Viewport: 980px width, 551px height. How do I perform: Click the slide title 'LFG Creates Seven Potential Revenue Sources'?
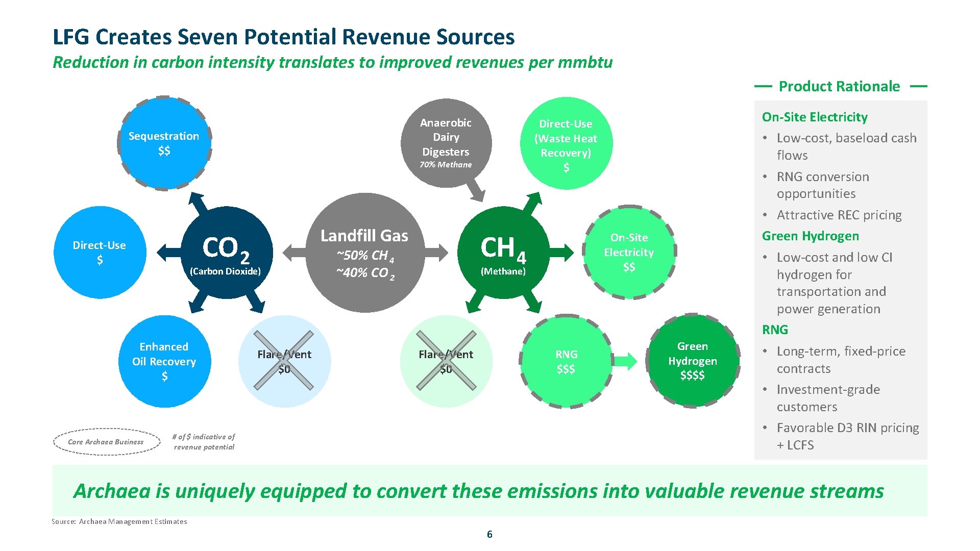[284, 37]
